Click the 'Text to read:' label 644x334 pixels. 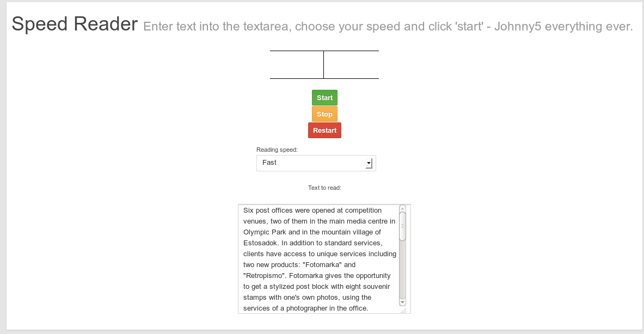tap(324, 188)
